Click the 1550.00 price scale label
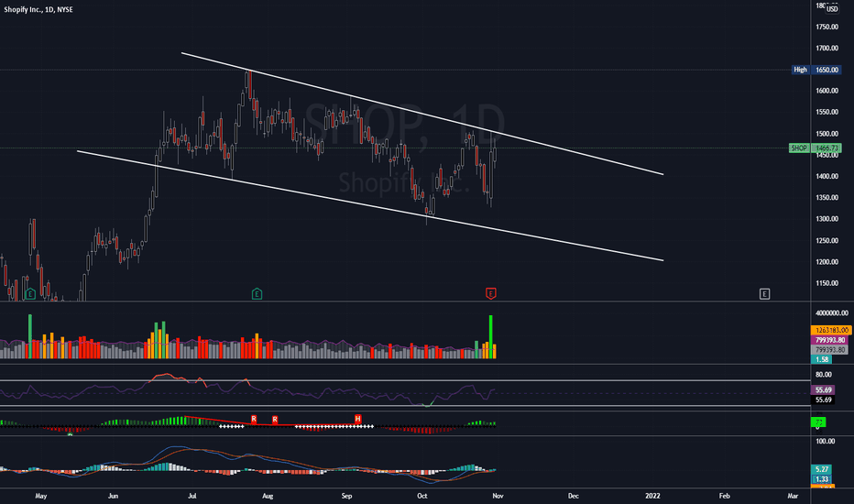 827,112
